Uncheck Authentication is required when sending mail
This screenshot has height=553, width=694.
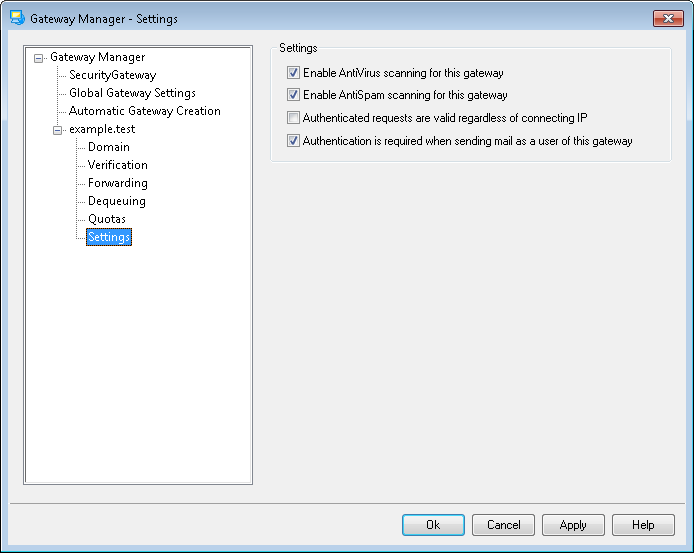(293, 141)
